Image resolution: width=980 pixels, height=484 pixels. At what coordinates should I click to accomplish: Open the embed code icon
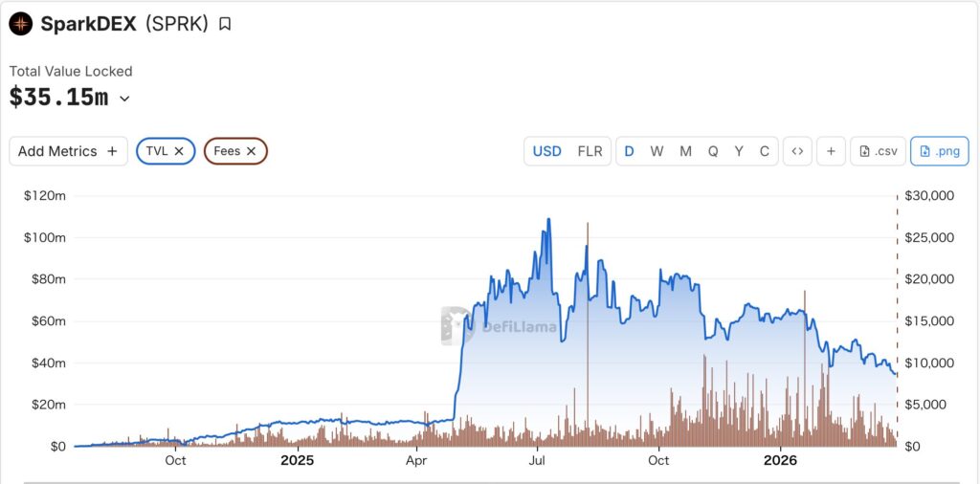pyautogui.click(x=797, y=151)
